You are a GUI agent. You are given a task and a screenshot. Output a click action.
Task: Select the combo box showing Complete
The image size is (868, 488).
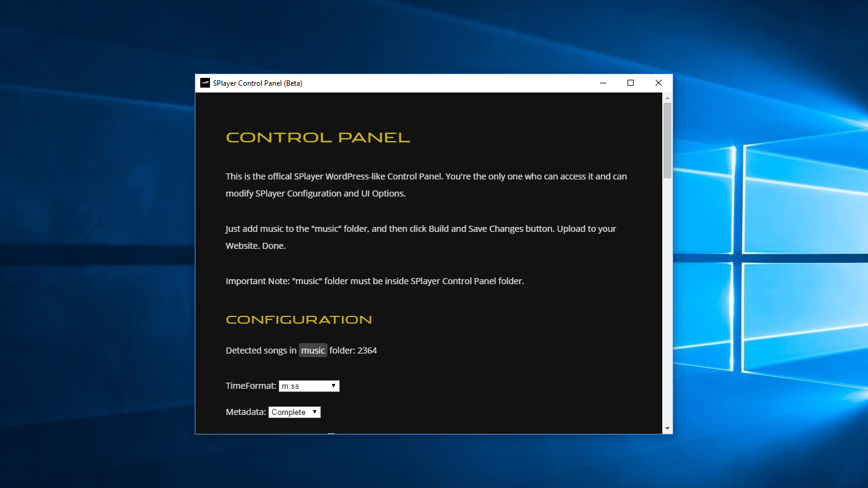[295, 412]
